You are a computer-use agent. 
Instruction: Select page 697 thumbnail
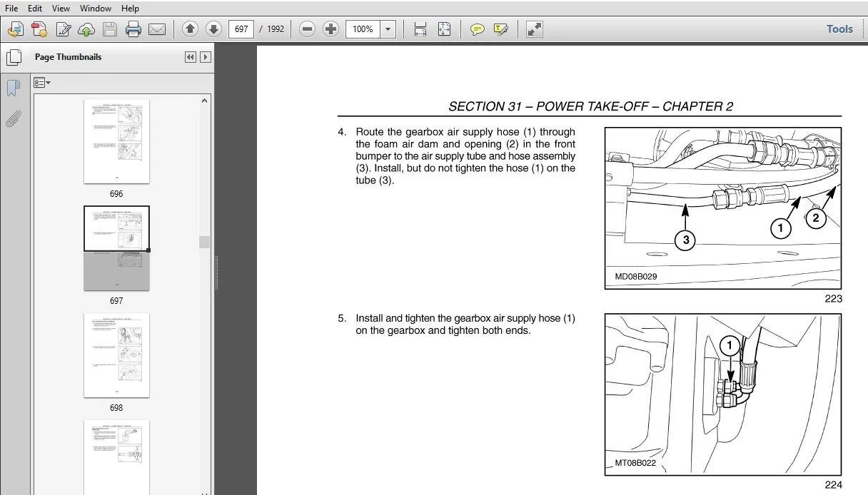pos(116,248)
